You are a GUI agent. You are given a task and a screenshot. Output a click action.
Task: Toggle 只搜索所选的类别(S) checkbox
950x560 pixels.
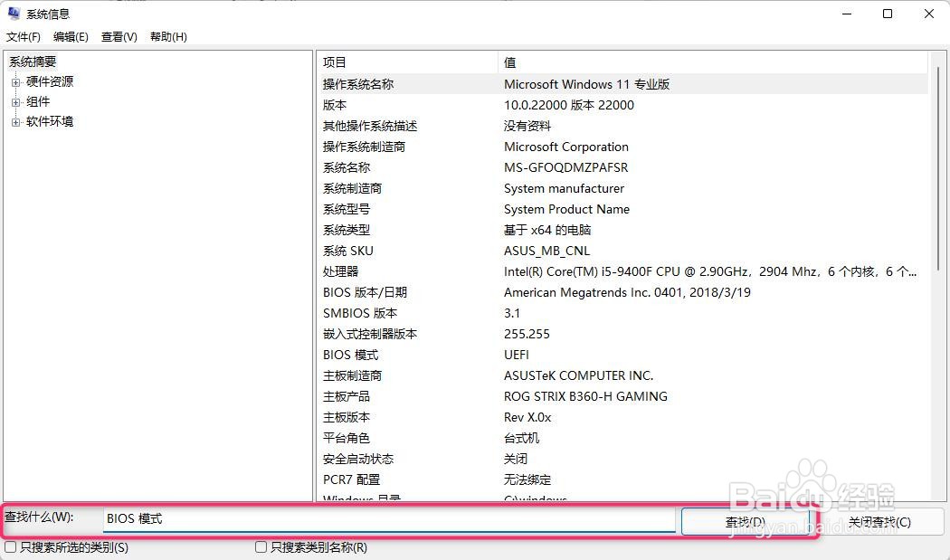coord(10,547)
